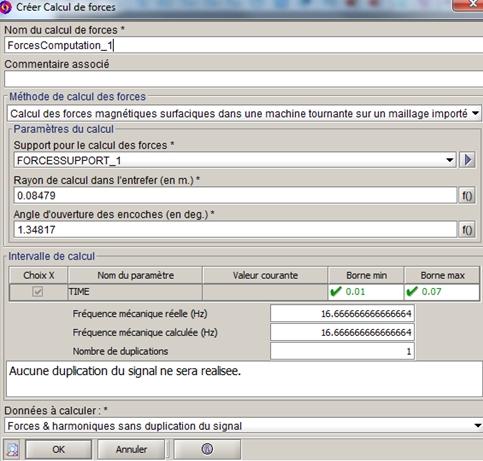The image size is (483, 461).
Task: Click the f() button beside Angle d'ouverture
Action: (x=467, y=230)
